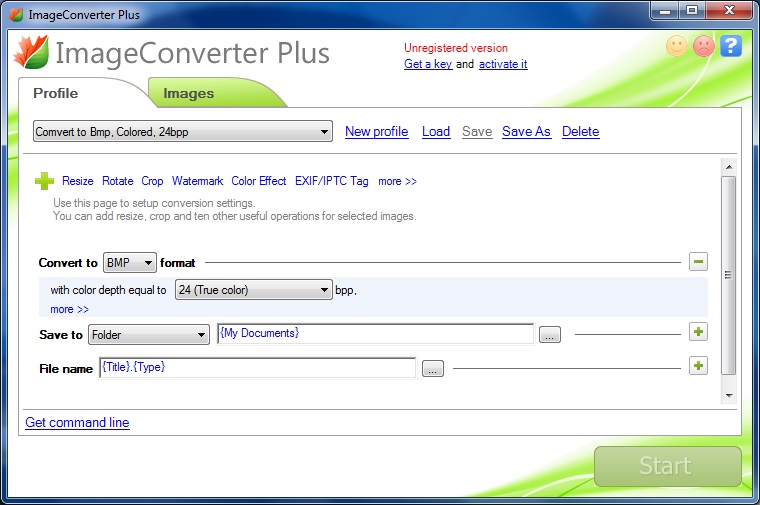760x505 pixels.
Task: Add a Rotate operation
Action: [118, 181]
